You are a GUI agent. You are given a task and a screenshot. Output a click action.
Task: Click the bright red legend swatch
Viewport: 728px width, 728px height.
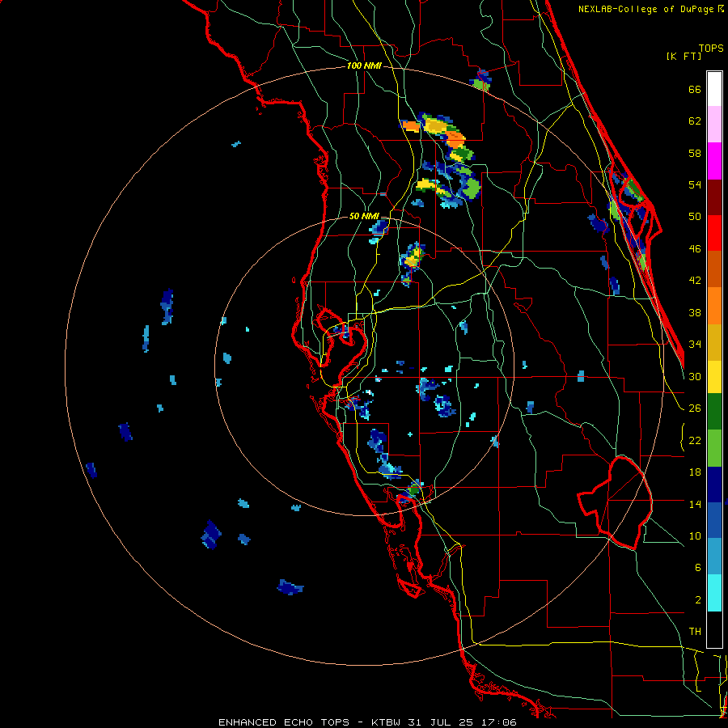point(714,233)
